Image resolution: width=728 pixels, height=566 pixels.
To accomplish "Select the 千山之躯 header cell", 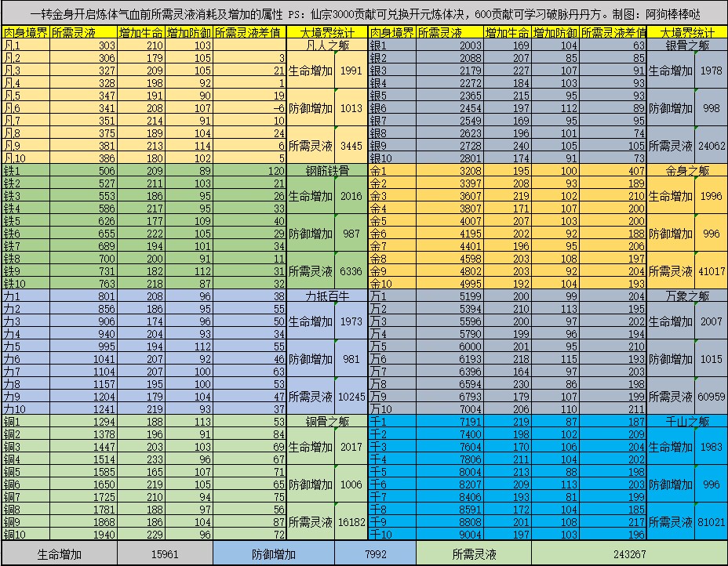I will coord(687,421).
